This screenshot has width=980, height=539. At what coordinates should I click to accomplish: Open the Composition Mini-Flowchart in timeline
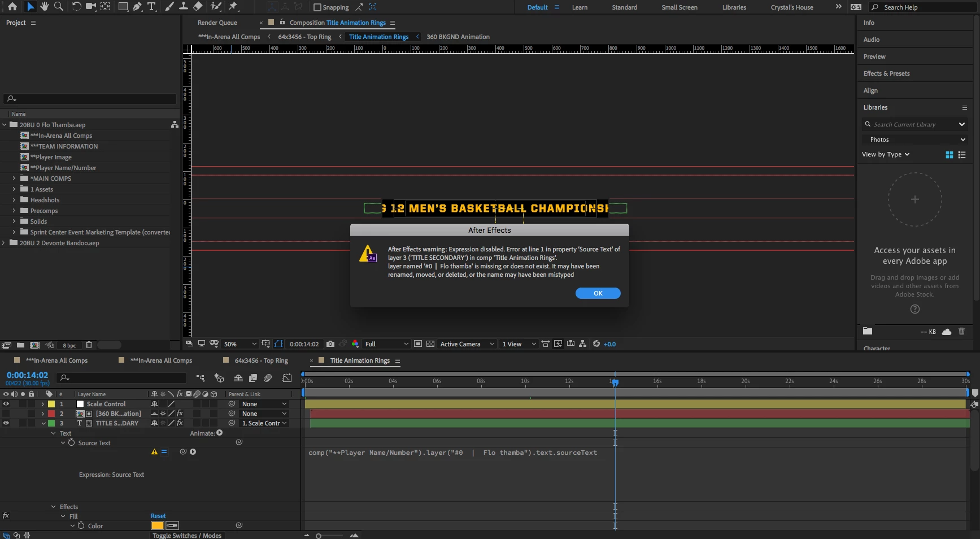coord(200,378)
